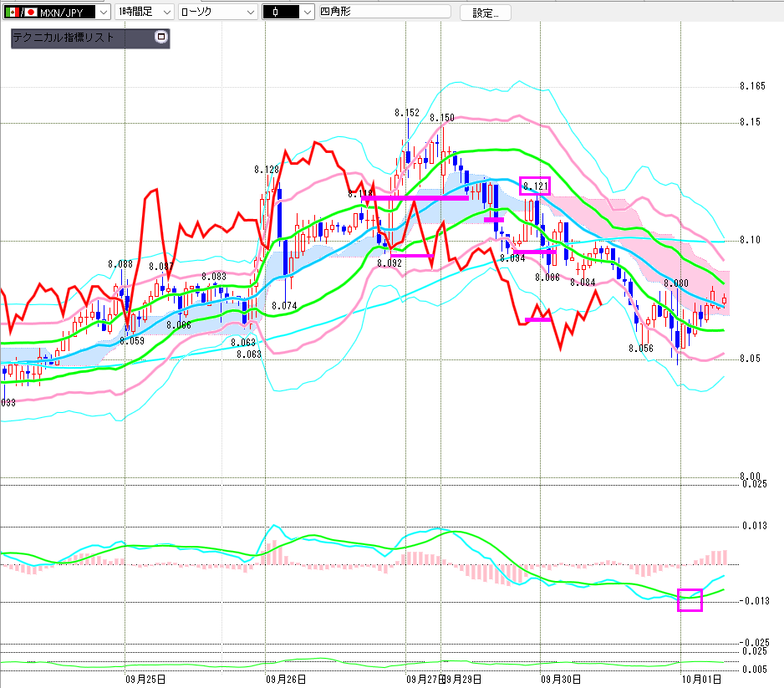
Task: Open the MXN/JPY currency pair dropdown
Action: click(101, 13)
